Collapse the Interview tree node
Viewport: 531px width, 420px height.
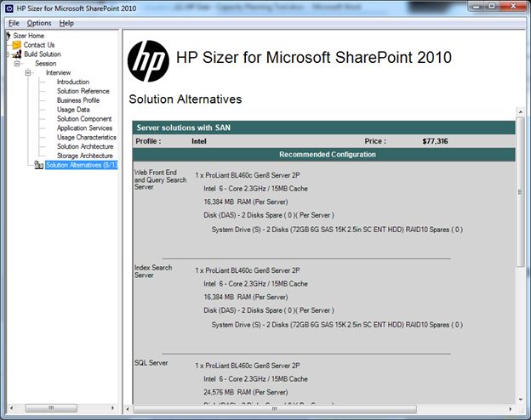[x=28, y=73]
